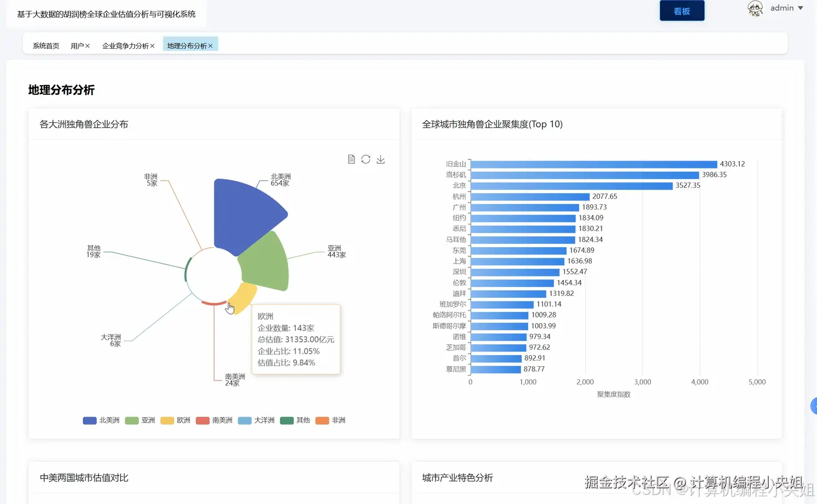Viewport: 817px width, 504px height.
Task: Close the 用户 tab
Action: coord(87,46)
